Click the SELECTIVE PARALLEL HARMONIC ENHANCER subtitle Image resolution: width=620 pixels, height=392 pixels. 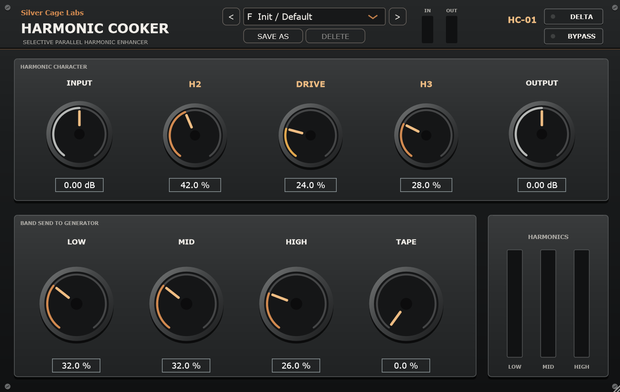(85, 42)
